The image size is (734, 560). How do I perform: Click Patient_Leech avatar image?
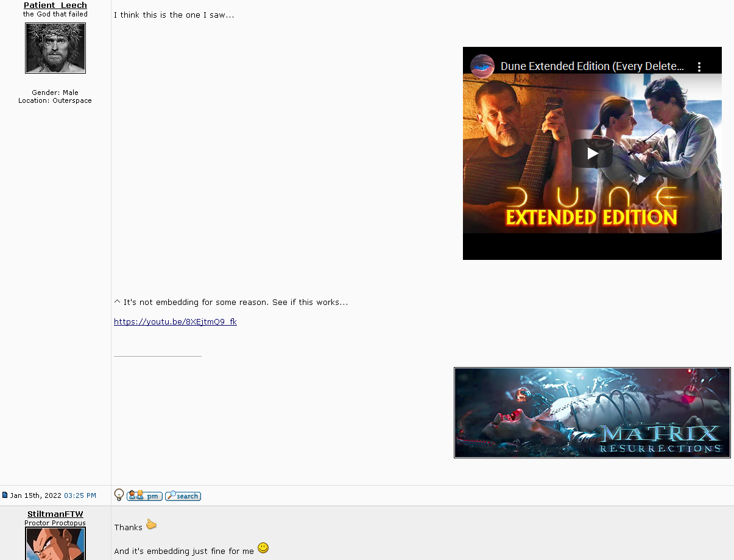pyautogui.click(x=55, y=48)
